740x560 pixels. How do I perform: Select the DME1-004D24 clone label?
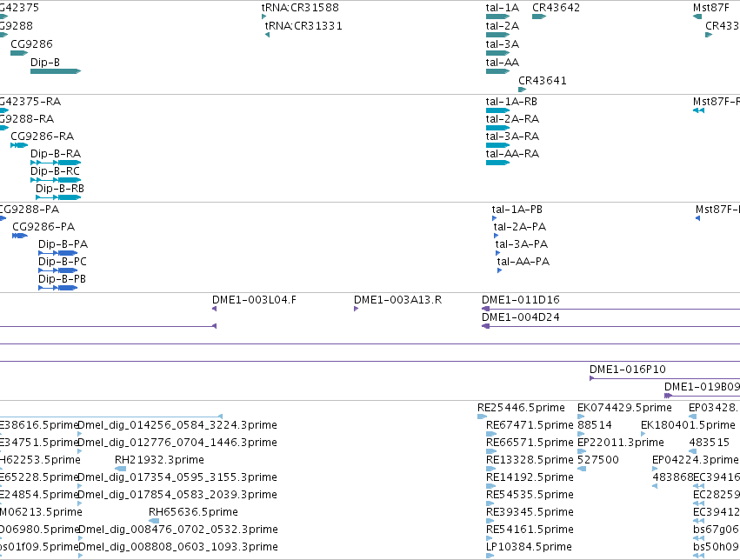pyautogui.click(x=521, y=317)
